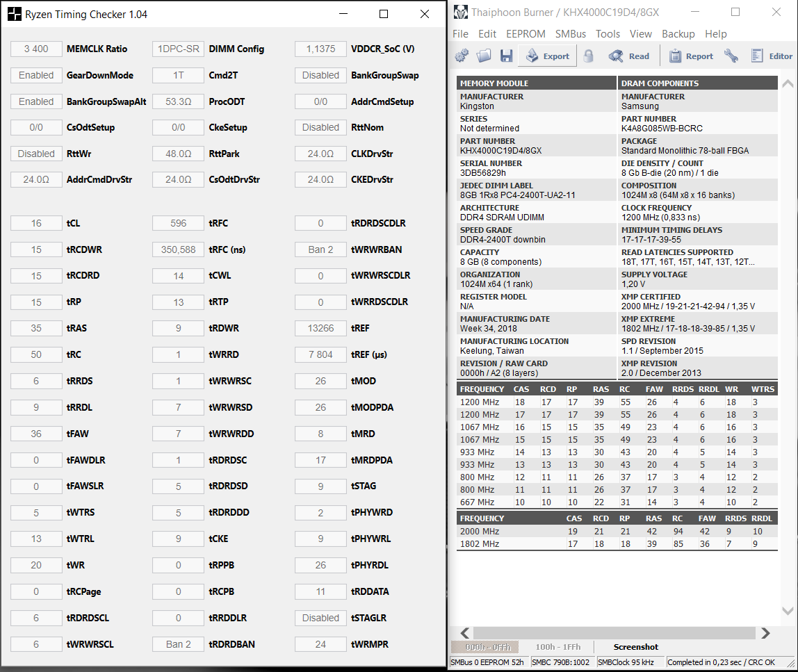The image size is (798, 672).
Task: Click the 1802 MHz row in XMP table
Action: click(x=617, y=544)
